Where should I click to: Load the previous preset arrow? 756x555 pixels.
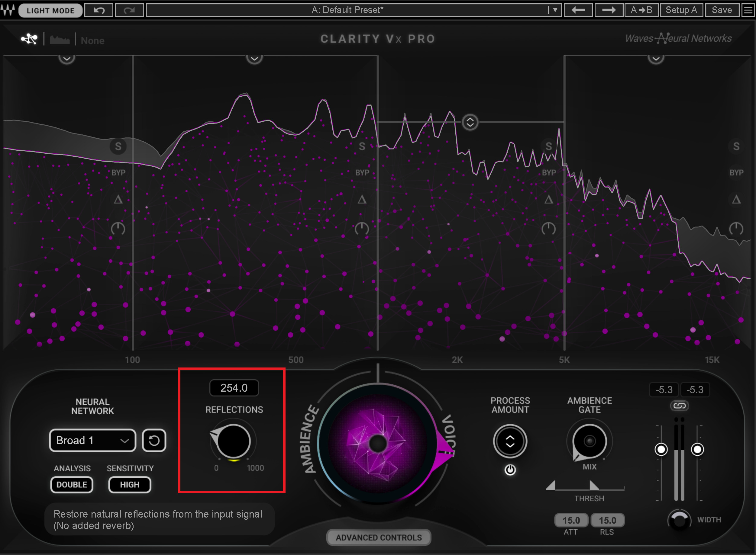(578, 10)
